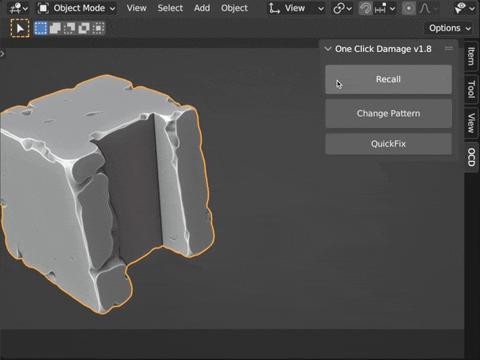Screen dimensions: 480x360
Task: Open the Options dropdown
Action: 449,28
